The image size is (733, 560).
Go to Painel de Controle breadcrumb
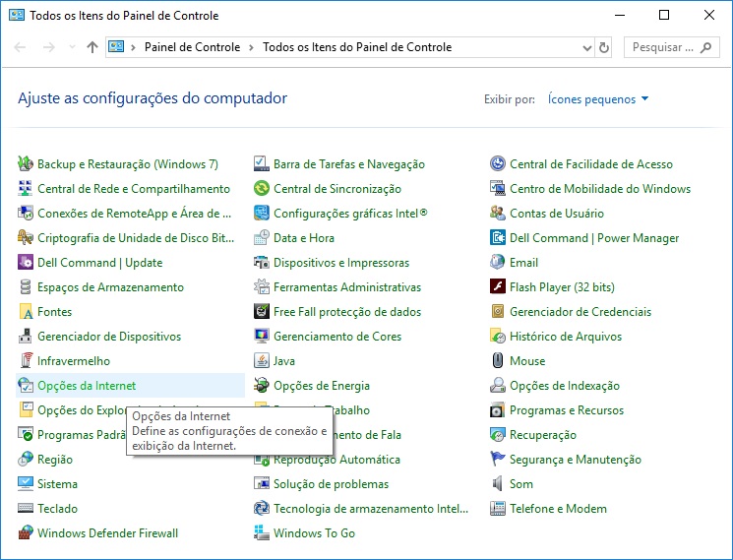click(192, 47)
